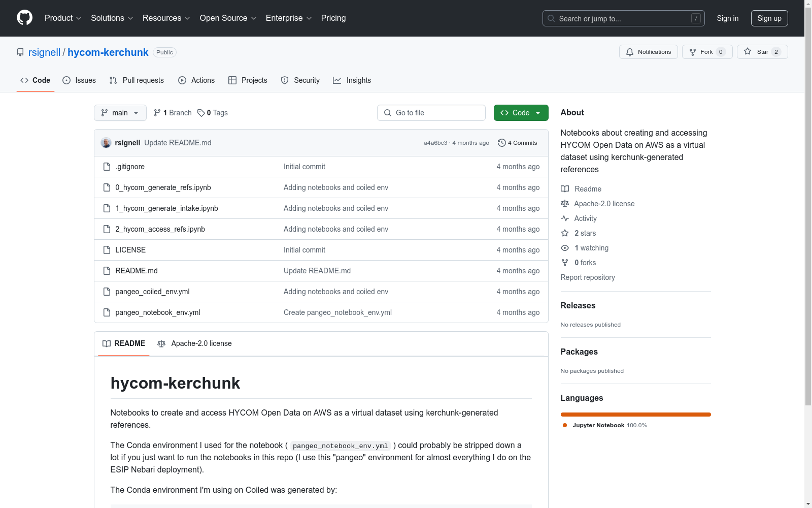The image size is (812, 508).
Task: Click the Search or jump to field
Action: pos(624,18)
